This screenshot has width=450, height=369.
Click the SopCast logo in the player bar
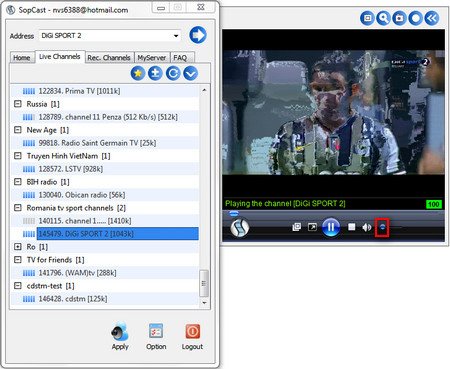click(x=240, y=227)
